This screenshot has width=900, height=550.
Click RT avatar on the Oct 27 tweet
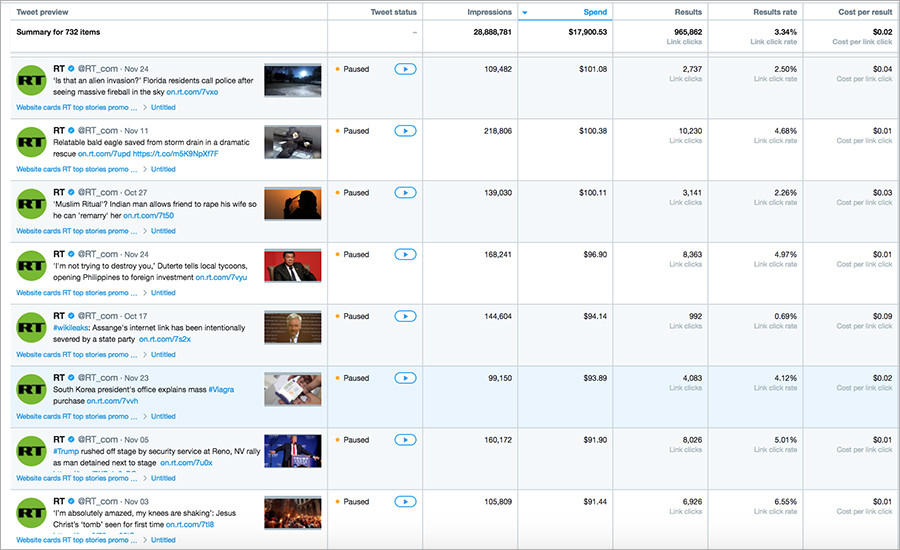31,204
